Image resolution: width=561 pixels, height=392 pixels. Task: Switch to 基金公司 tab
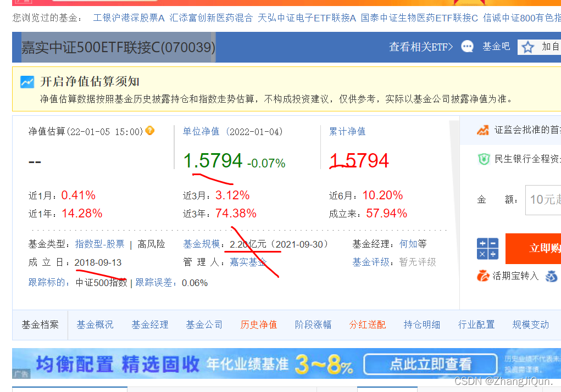204,325
